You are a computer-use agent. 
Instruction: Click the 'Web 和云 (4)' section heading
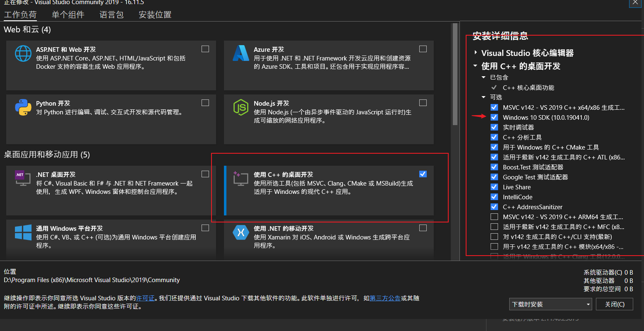coord(27,29)
